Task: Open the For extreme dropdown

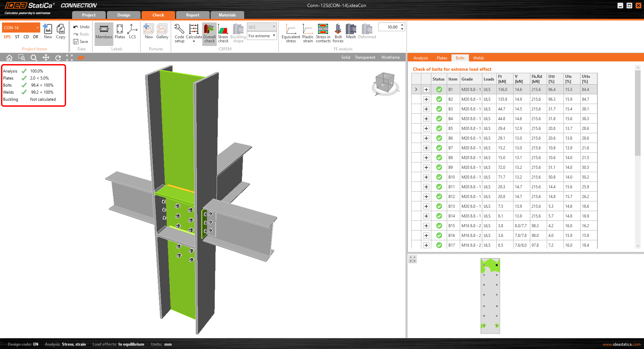Action: pos(262,36)
